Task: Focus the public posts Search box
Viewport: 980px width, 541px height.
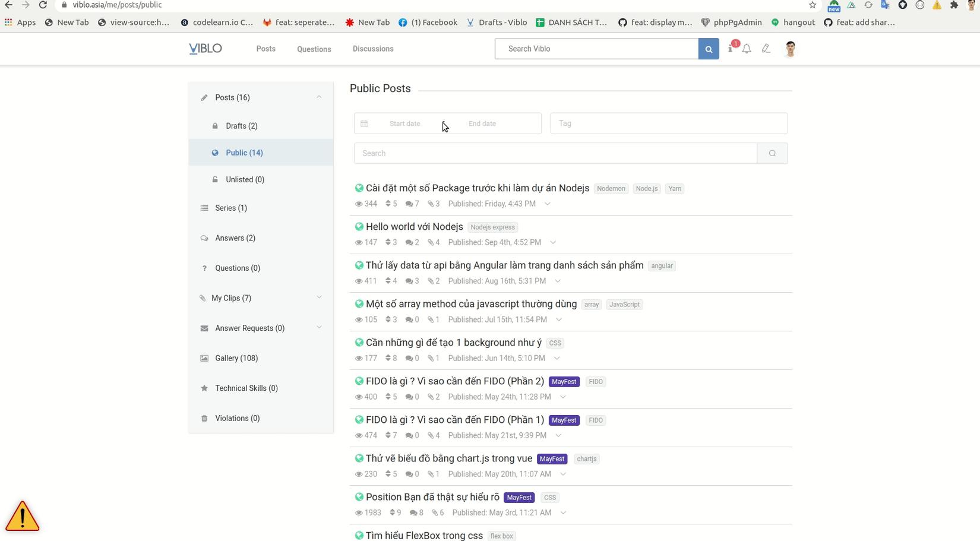Action: pos(555,153)
